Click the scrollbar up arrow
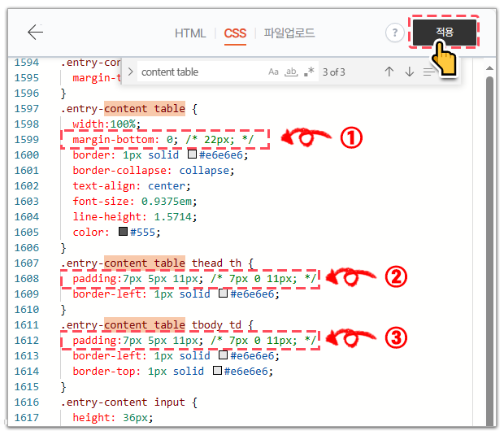Viewport: 504px width, 435px height. (489, 67)
